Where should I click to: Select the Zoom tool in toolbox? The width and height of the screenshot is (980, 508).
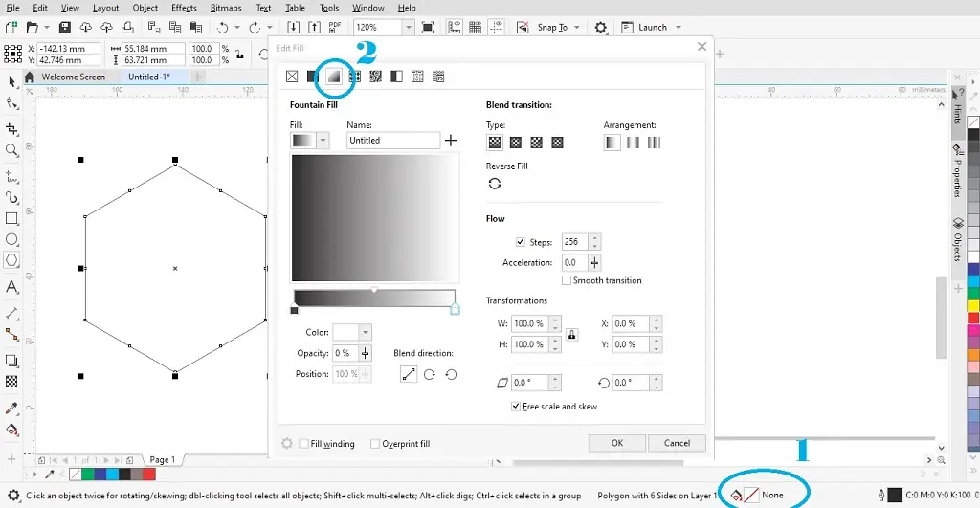11,150
